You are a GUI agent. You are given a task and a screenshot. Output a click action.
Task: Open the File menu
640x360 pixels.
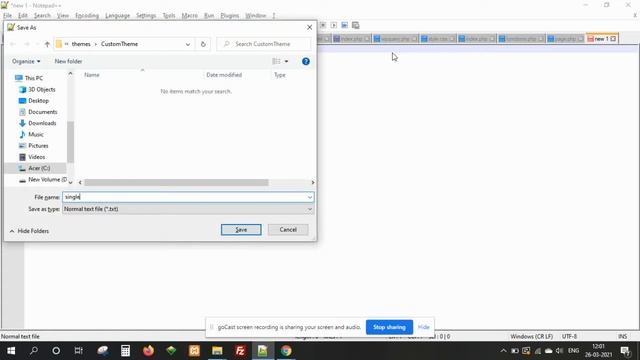coord(7,16)
